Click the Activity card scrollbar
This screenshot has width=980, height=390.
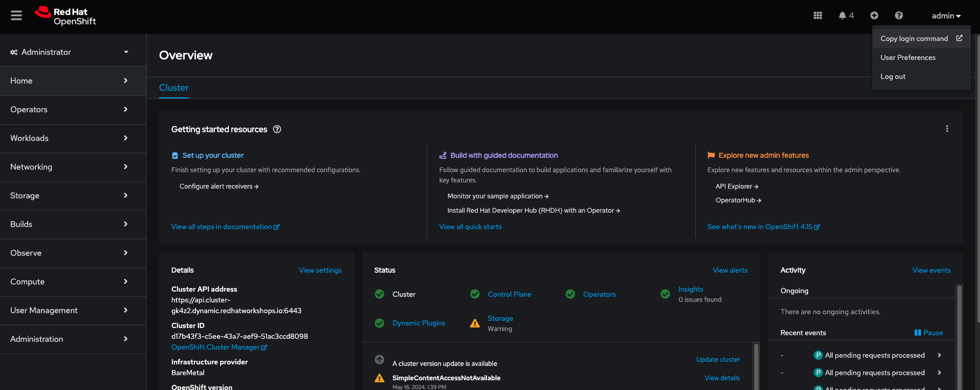[x=959, y=337]
